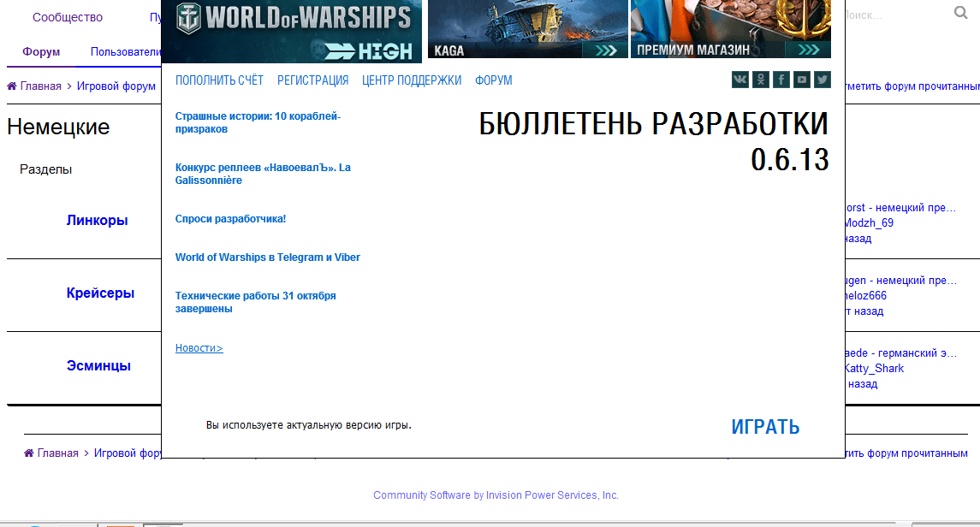Mark forum as read via bottom-right link
The width and height of the screenshot is (980, 527).
906,453
